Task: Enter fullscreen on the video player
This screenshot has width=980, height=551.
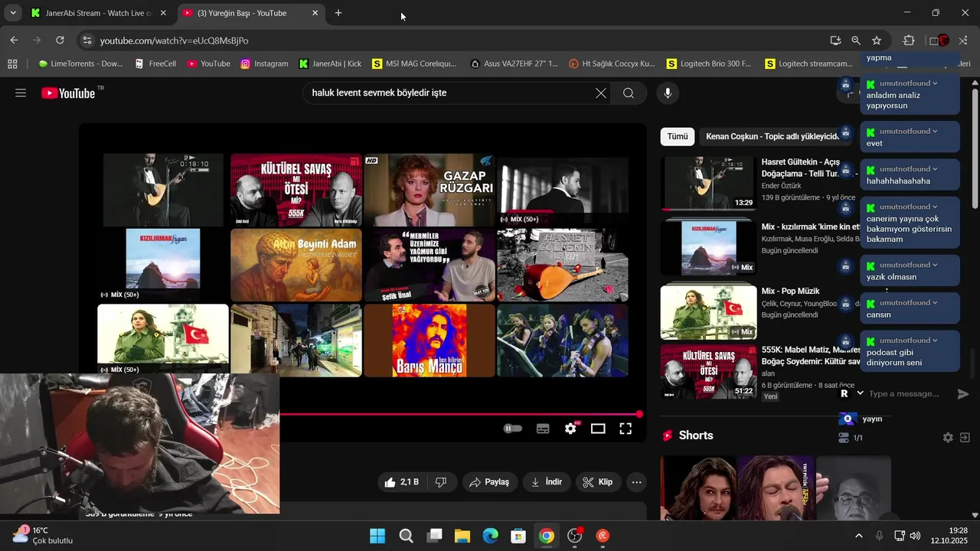Action: (626, 429)
